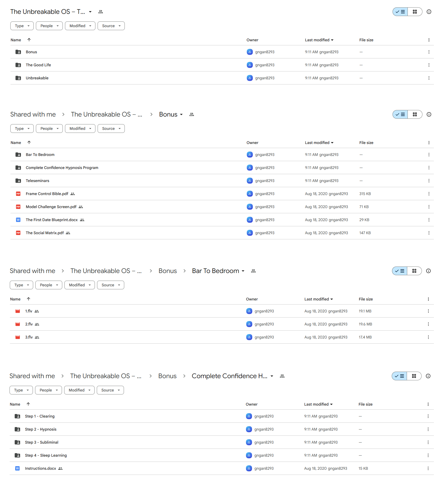
Task: Go to The Unbreakable OS from Bonus breadcrumb
Action: [107, 114]
